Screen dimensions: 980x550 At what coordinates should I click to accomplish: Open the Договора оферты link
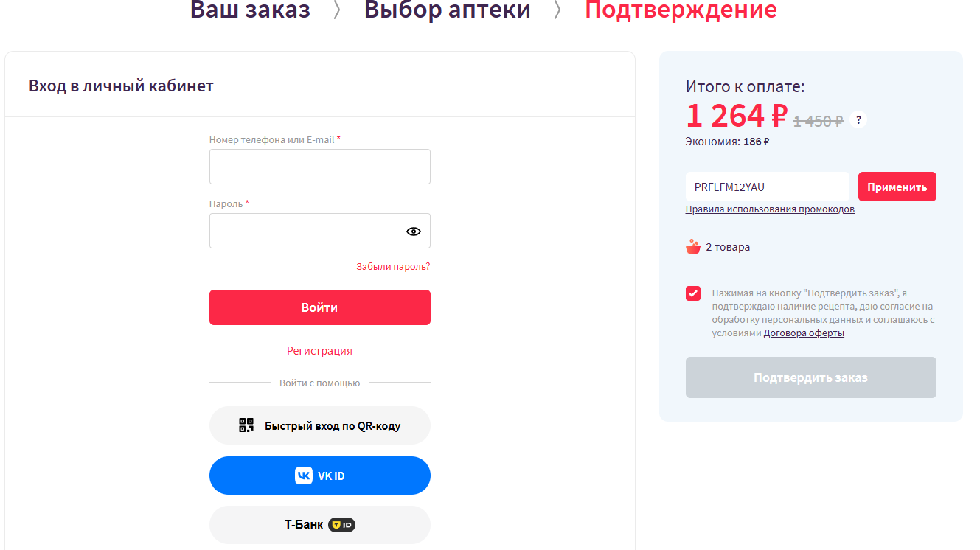(804, 333)
